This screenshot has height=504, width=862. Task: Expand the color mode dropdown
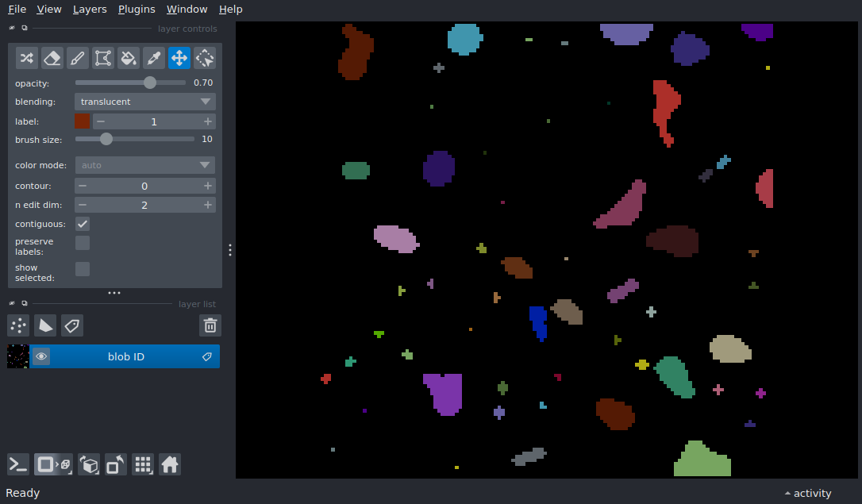145,165
